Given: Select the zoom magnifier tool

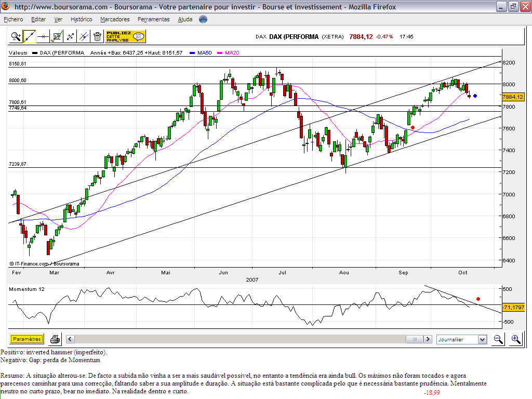Looking at the screenshot, I should click(x=16, y=36).
